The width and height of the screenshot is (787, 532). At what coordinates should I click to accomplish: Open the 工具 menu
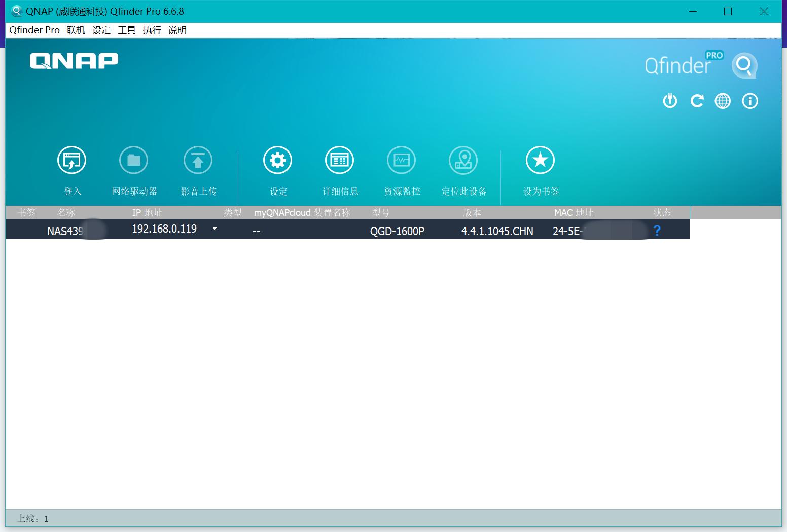pyautogui.click(x=127, y=30)
